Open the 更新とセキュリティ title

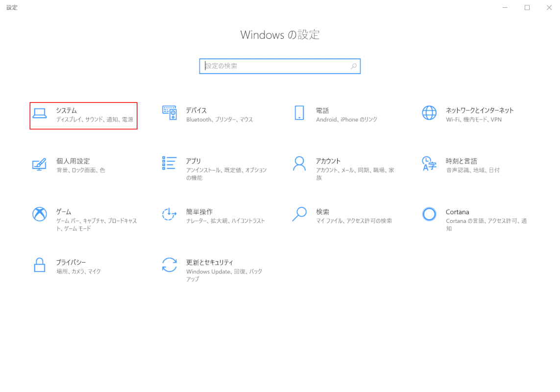(210, 262)
